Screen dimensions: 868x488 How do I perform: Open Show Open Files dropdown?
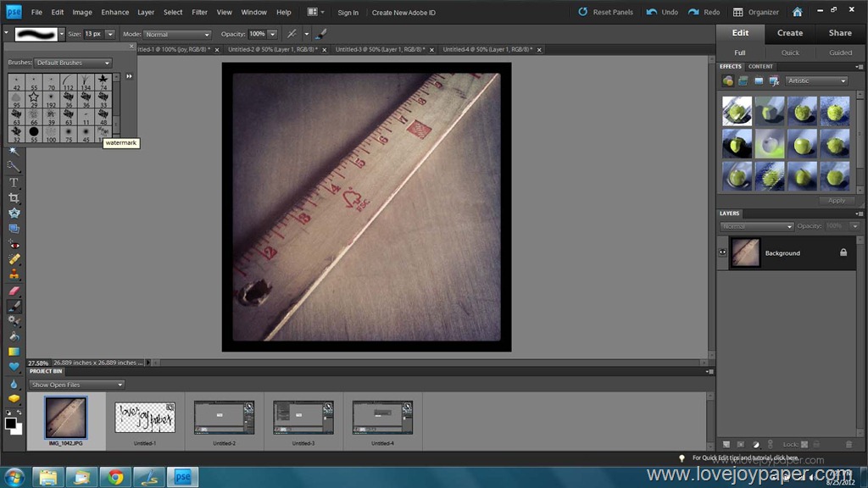(x=76, y=385)
